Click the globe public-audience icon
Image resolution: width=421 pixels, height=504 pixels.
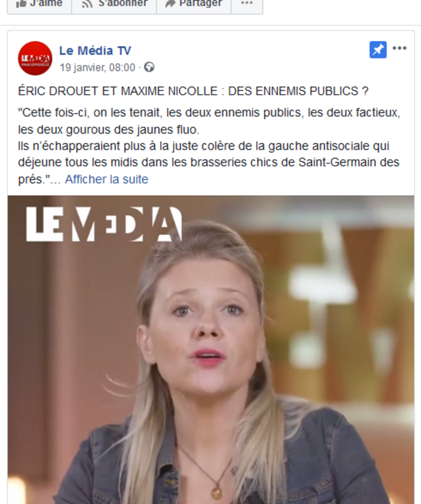point(149,67)
